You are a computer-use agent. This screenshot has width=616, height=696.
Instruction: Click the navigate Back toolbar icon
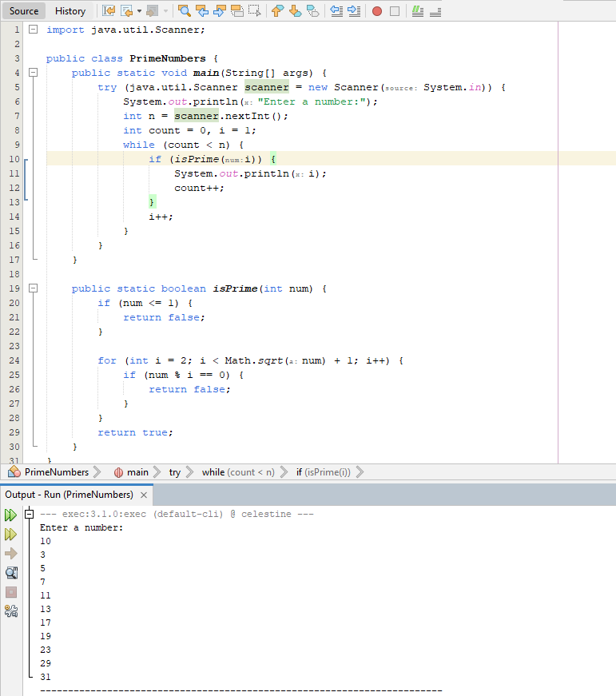click(126, 10)
